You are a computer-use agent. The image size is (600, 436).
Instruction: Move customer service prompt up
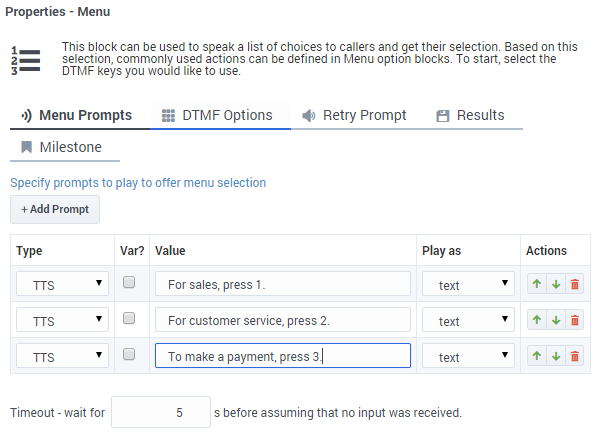(537, 321)
